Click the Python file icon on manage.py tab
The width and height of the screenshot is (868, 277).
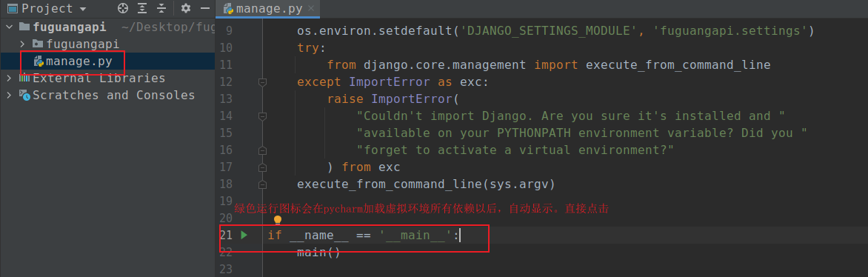[227, 9]
